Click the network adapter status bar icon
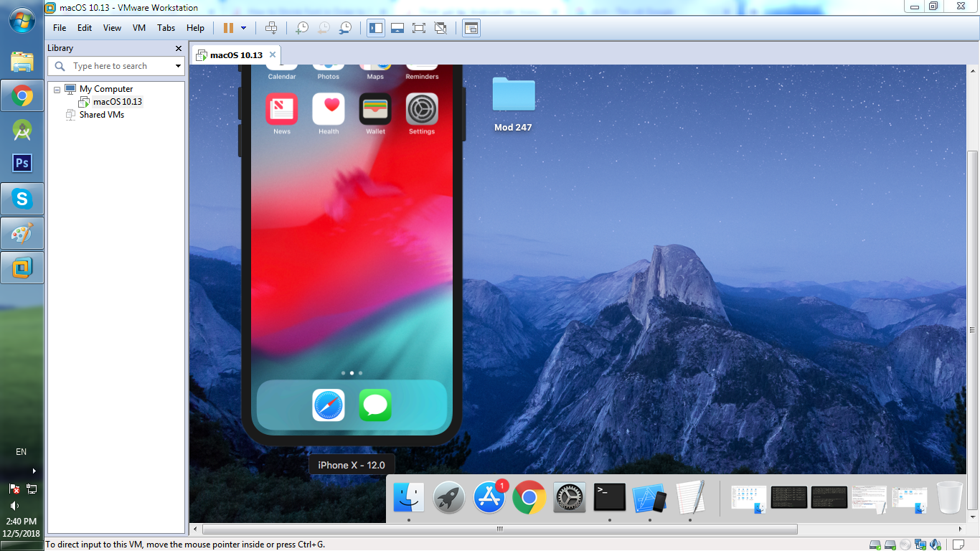The width and height of the screenshot is (980, 551). (920, 545)
